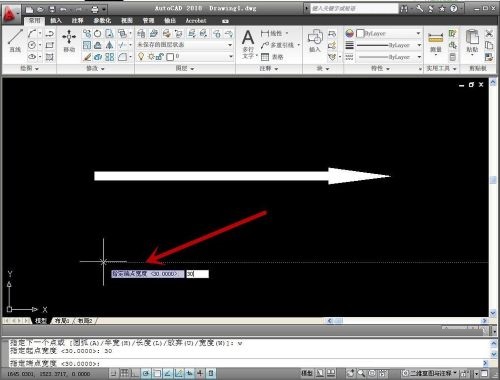Select the Hatch tool in Draw panel
The width and height of the screenshot is (500, 380).
(50, 57)
